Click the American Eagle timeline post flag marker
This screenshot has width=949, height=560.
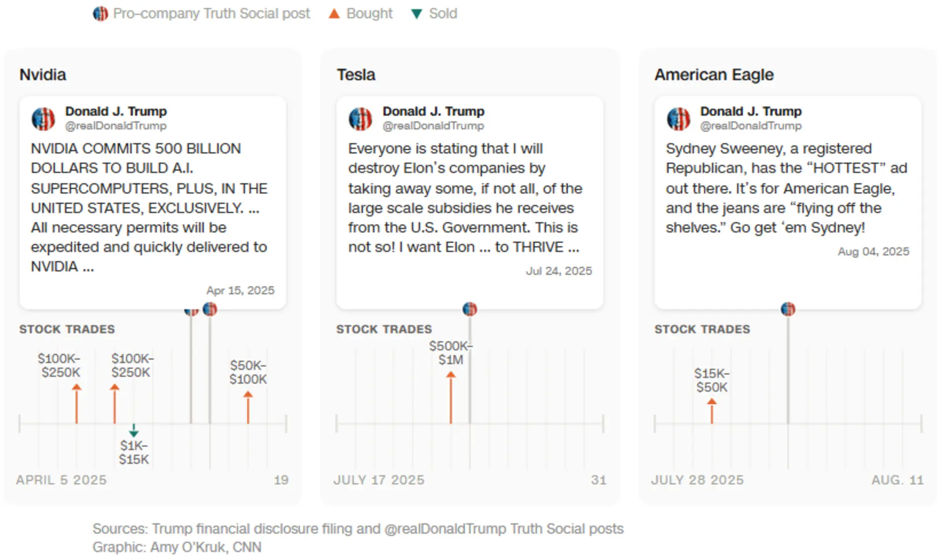click(788, 309)
